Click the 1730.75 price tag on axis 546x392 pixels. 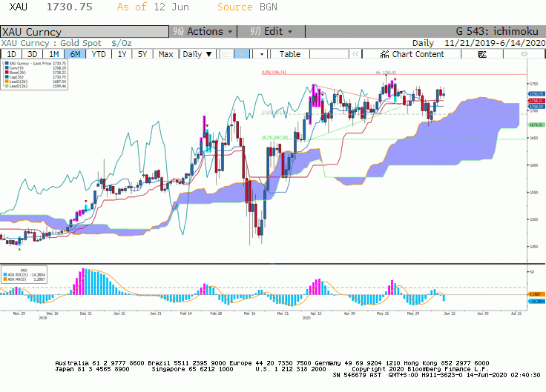coord(536,94)
